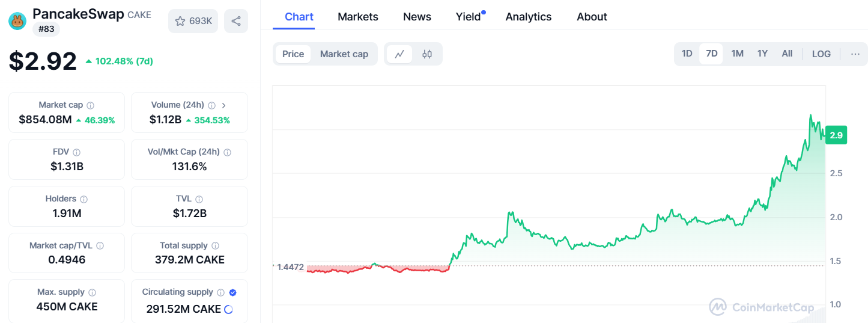
Task: Click the 0.4946 Market cap/TVL value
Action: click(67, 260)
